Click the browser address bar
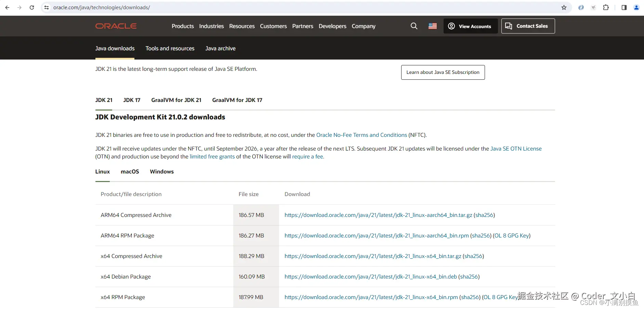Image resolution: width=644 pixels, height=309 pixels. click(274, 8)
